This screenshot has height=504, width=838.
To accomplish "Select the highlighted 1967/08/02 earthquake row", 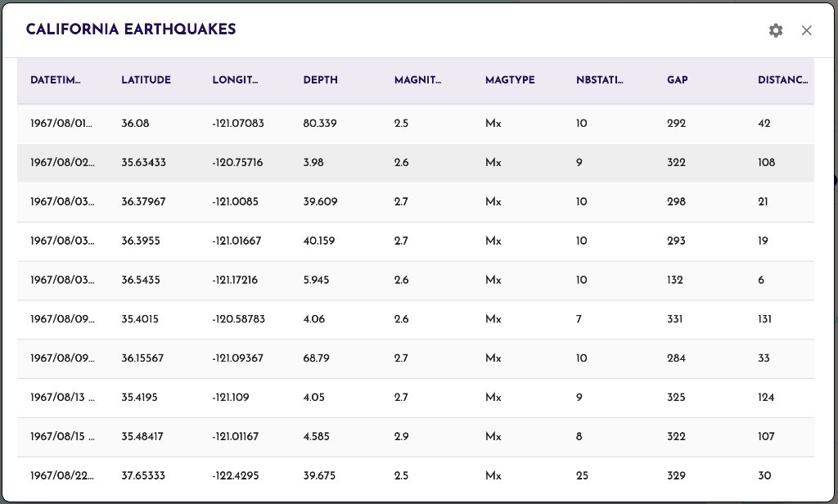I will [x=327, y=162].
